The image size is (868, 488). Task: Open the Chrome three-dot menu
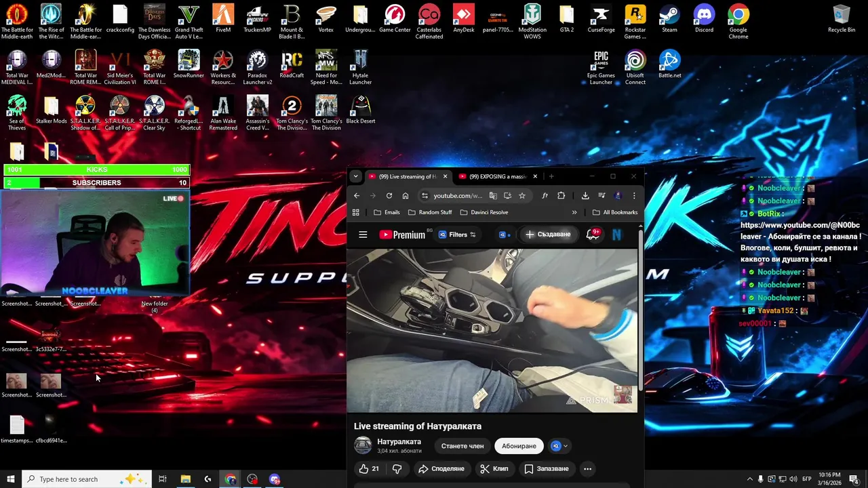point(634,196)
